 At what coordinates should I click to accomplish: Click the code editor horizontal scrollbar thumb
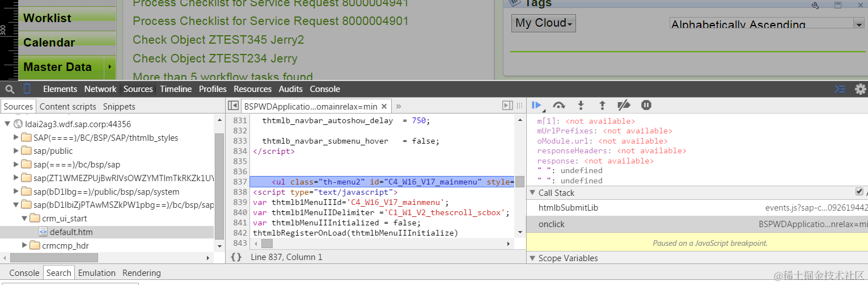[266, 243]
